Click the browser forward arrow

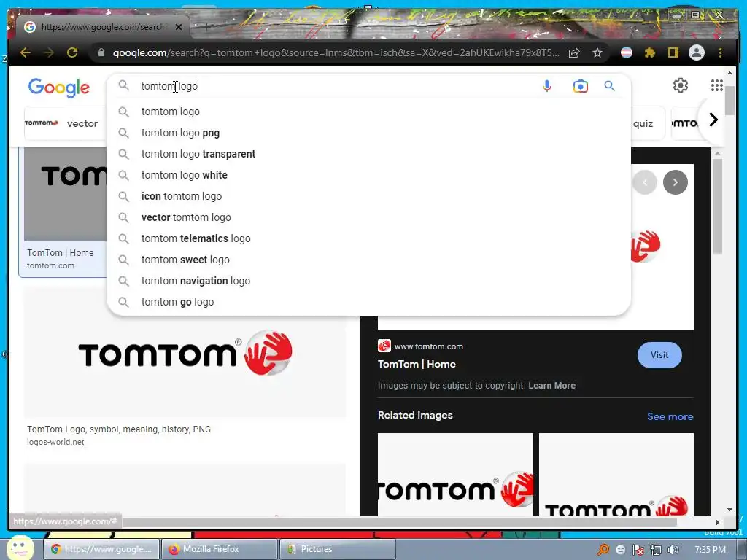click(x=49, y=52)
